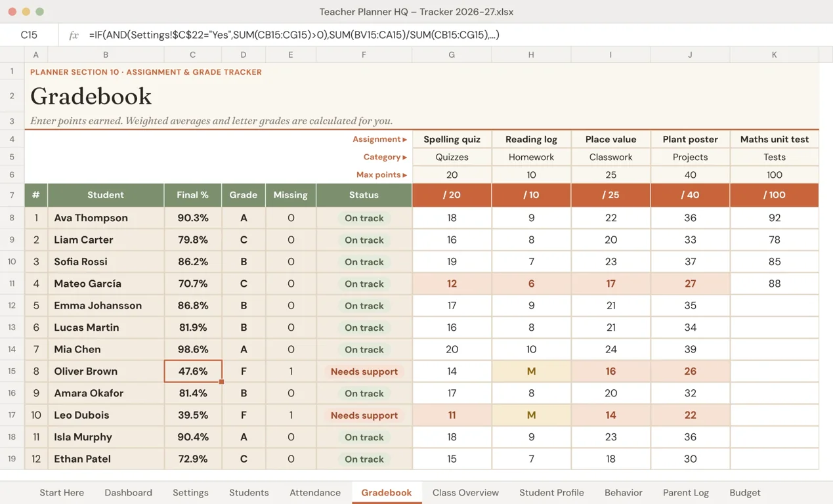Click Mia Chen's 98.6% final cell
The height and width of the screenshot is (504, 833).
193,349
